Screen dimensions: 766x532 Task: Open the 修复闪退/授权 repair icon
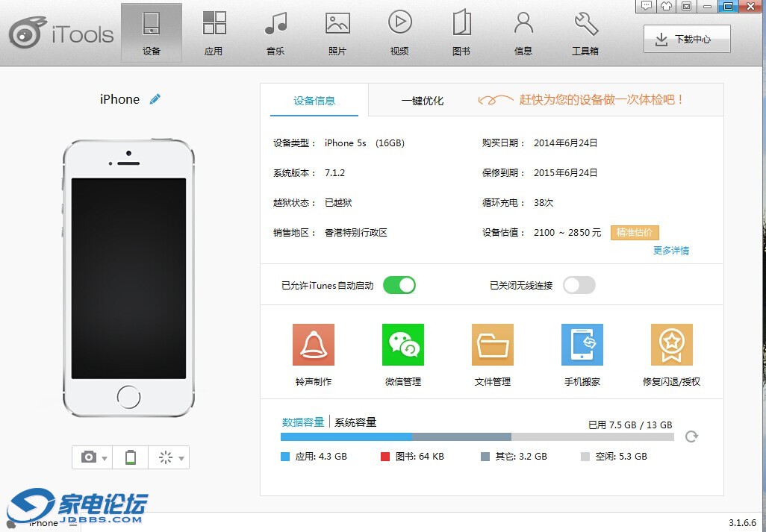pyautogui.click(x=671, y=345)
